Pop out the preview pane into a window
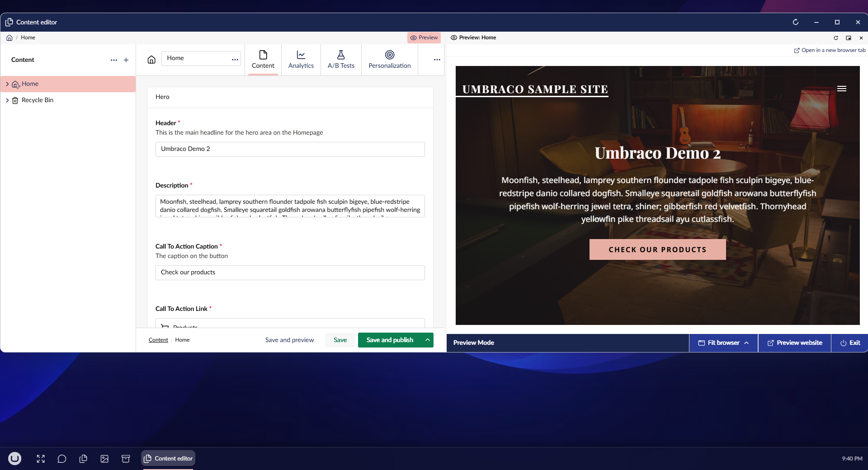This screenshot has width=868, height=470. (x=849, y=38)
